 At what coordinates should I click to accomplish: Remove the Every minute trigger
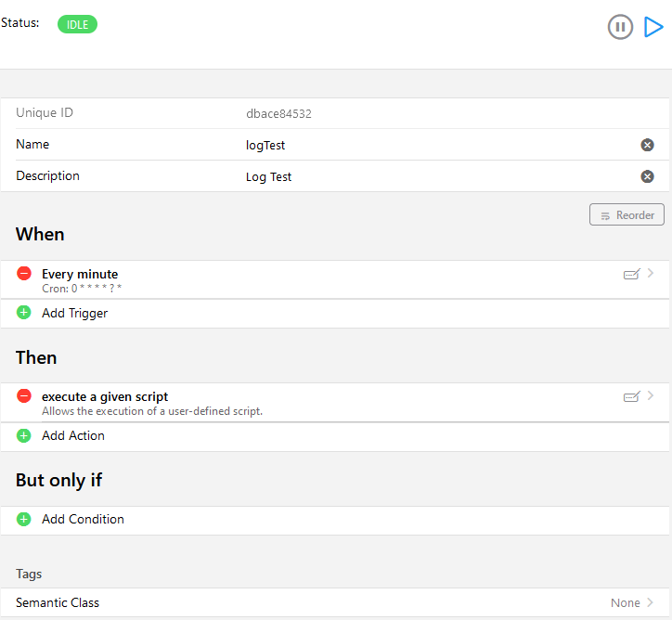[24, 274]
